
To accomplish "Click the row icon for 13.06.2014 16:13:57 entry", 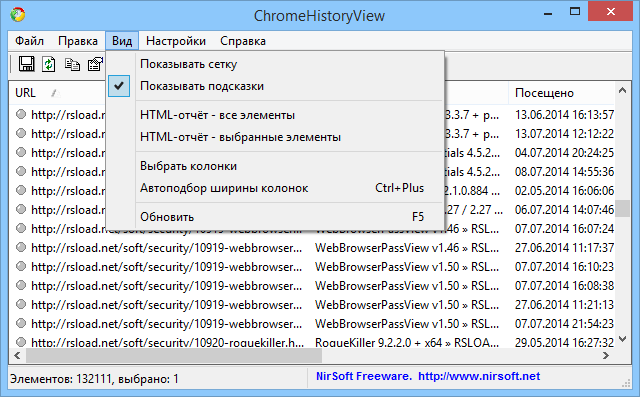I will pos(21,114).
